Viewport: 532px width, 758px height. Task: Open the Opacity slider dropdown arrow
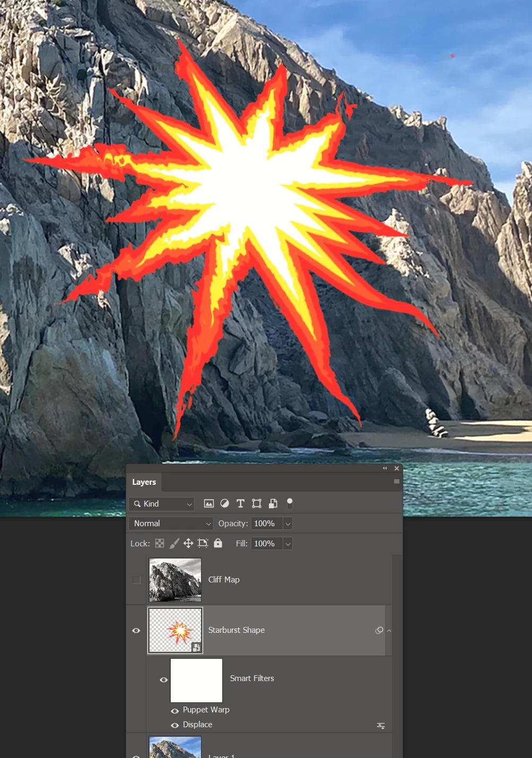pos(288,524)
